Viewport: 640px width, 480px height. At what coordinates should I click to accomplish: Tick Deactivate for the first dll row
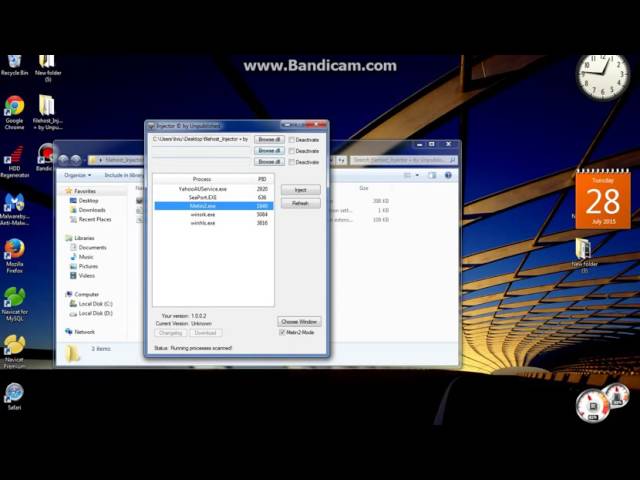(291, 140)
